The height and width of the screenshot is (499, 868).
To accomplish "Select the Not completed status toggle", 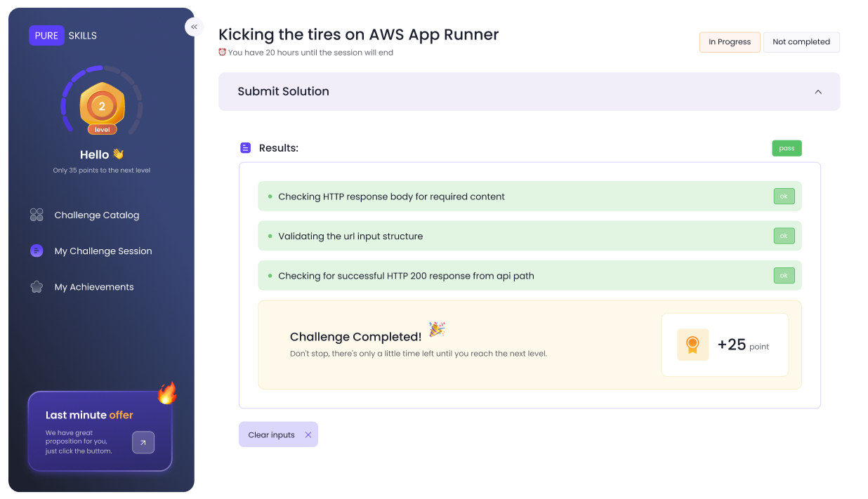I will pyautogui.click(x=801, y=42).
